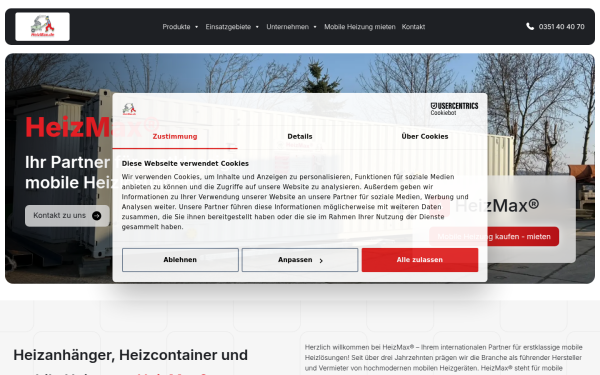Click Mobile Heizung kaufen - mieten button
Image resolution: width=600 pixels, height=375 pixels.
point(494,236)
